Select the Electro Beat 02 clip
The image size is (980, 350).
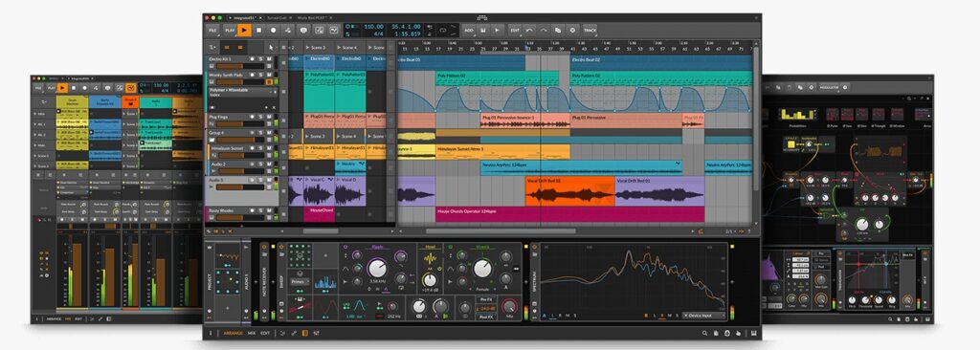(x=661, y=62)
